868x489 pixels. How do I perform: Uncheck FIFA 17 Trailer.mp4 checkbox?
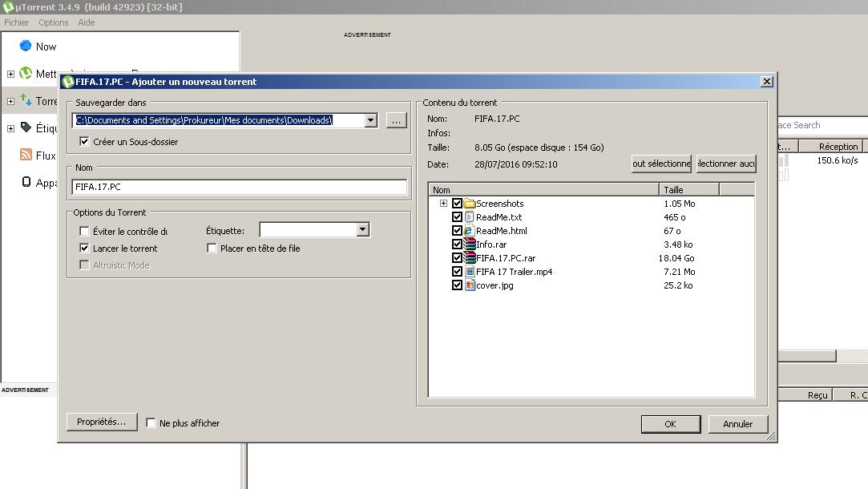[457, 272]
